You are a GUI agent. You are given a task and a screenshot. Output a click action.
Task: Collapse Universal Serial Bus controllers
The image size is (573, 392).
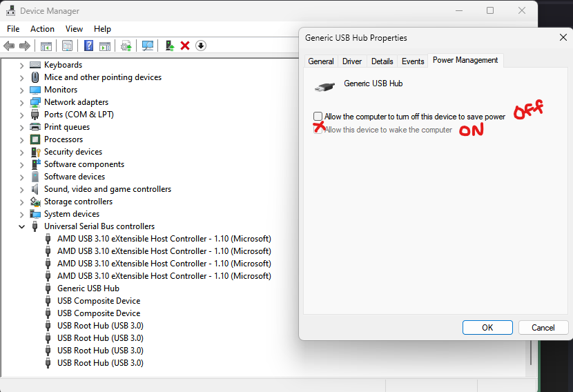point(21,227)
